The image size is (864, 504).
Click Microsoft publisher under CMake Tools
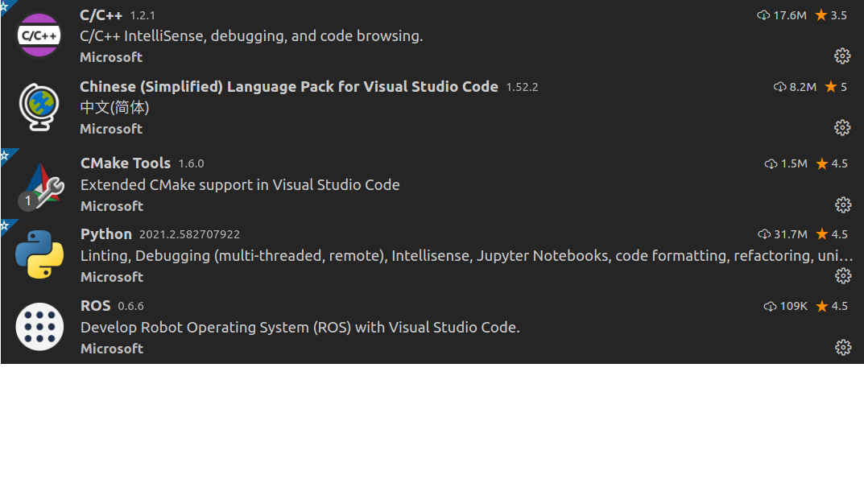click(x=112, y=206)
